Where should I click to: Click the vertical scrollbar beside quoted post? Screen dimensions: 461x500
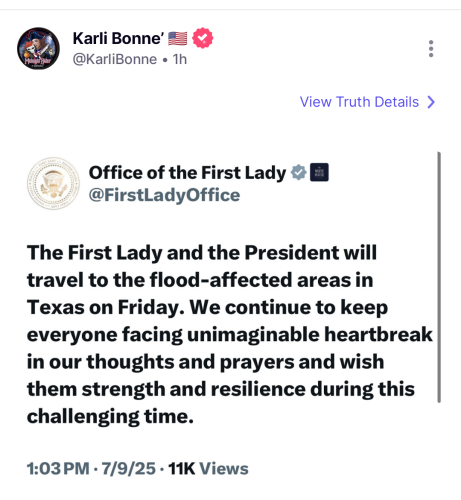coord(439,277)
